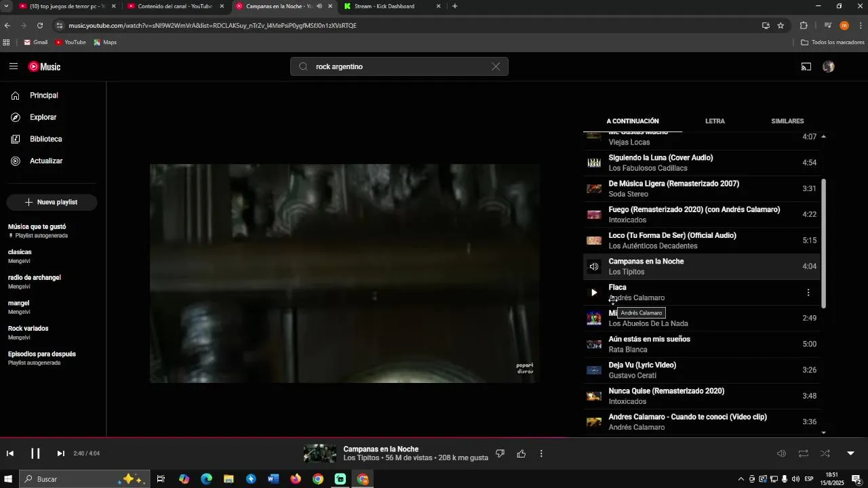Open the cast to device icon
Image resolution: width=868 pixels, height=488 pixels.
point(806,66)
